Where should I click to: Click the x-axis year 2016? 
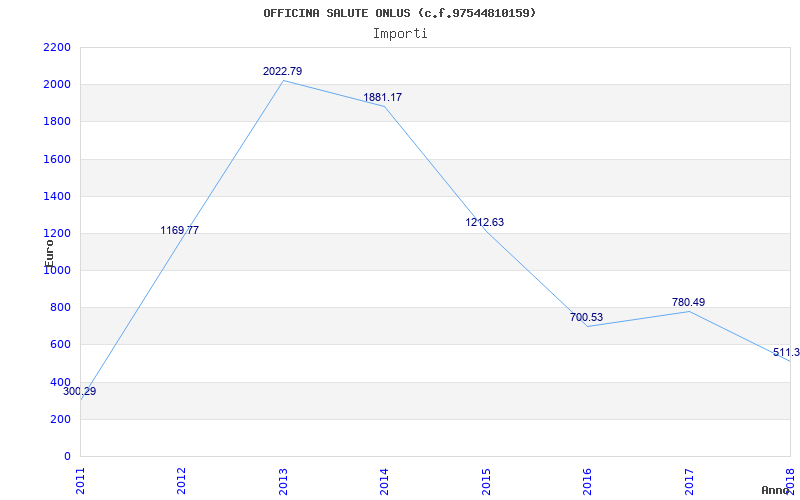587,481
